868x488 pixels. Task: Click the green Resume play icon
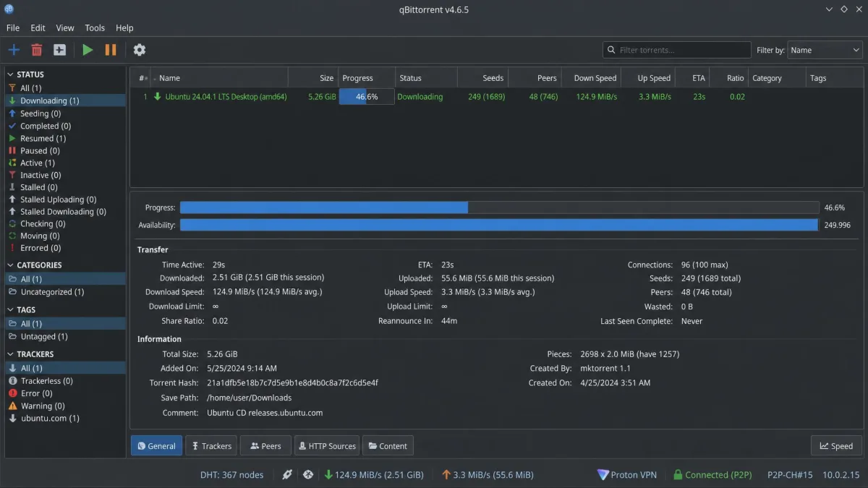click(x=88, y=50)
